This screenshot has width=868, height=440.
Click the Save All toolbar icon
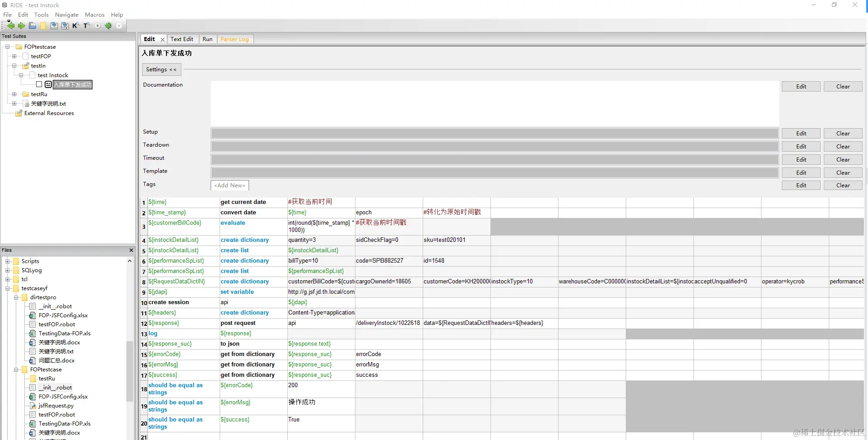point(65,26)
